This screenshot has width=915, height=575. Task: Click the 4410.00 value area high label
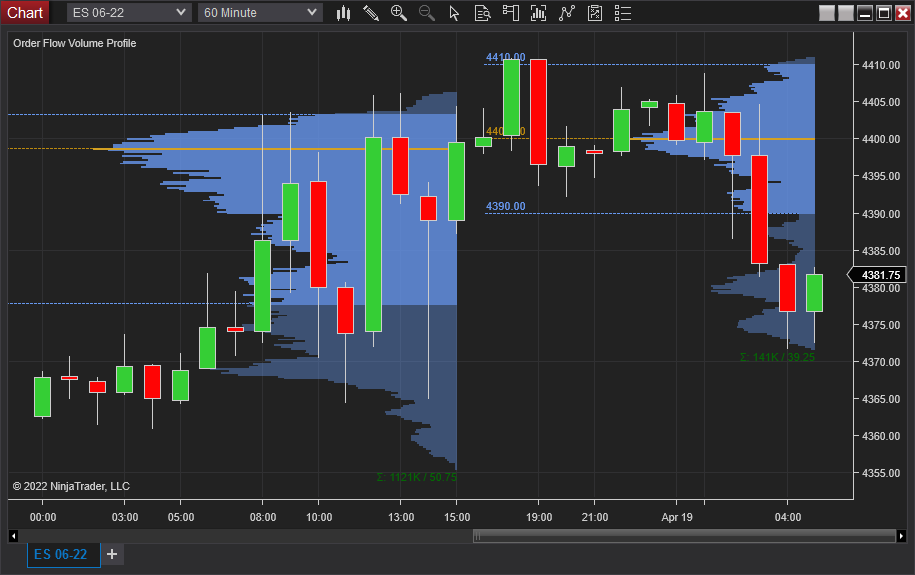[x=505, y=57]
